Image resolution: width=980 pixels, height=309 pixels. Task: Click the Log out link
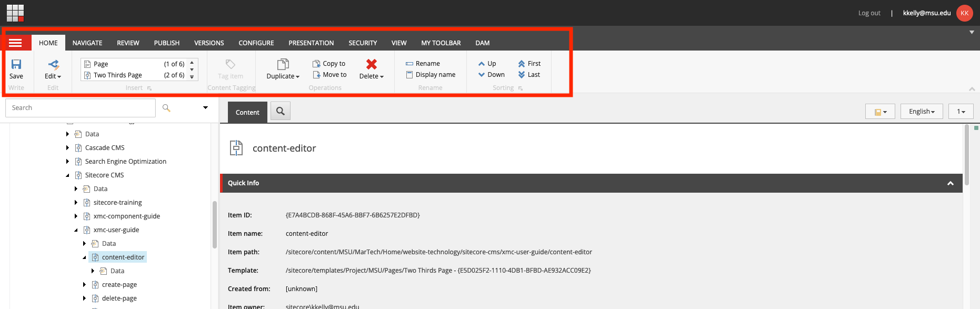pyautogui.click(x=869, y=13)
